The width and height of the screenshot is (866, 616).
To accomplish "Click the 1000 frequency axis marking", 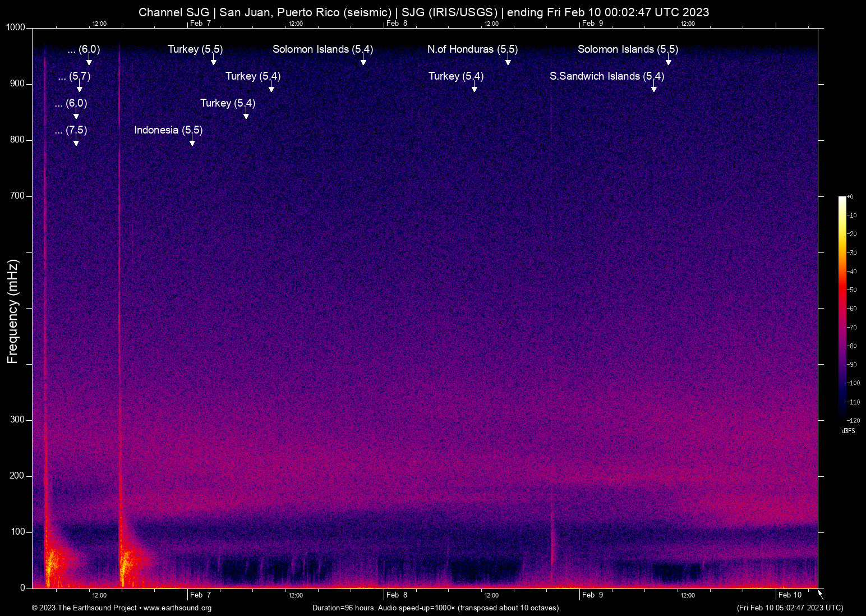I will (x=15, y=26).
